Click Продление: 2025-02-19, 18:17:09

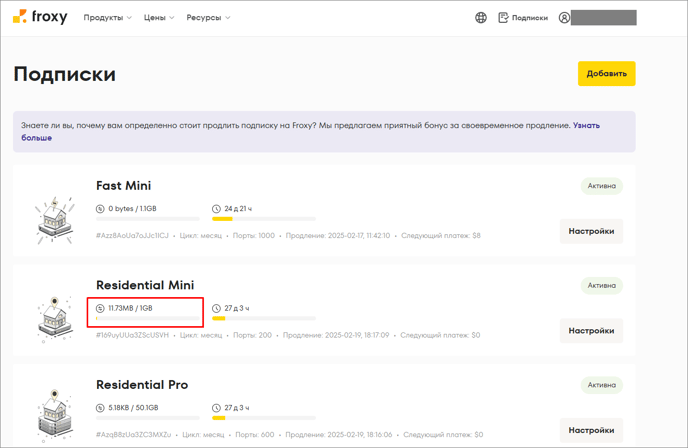coord(336,335)
